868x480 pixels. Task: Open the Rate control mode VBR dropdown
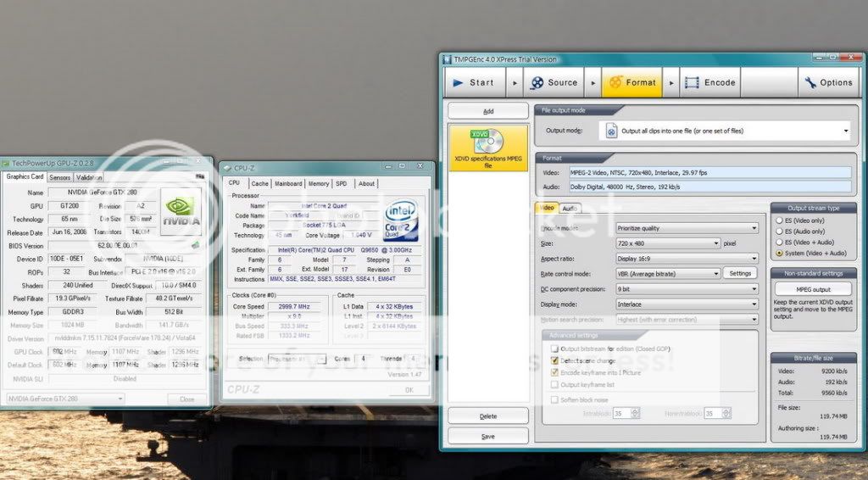668,273
